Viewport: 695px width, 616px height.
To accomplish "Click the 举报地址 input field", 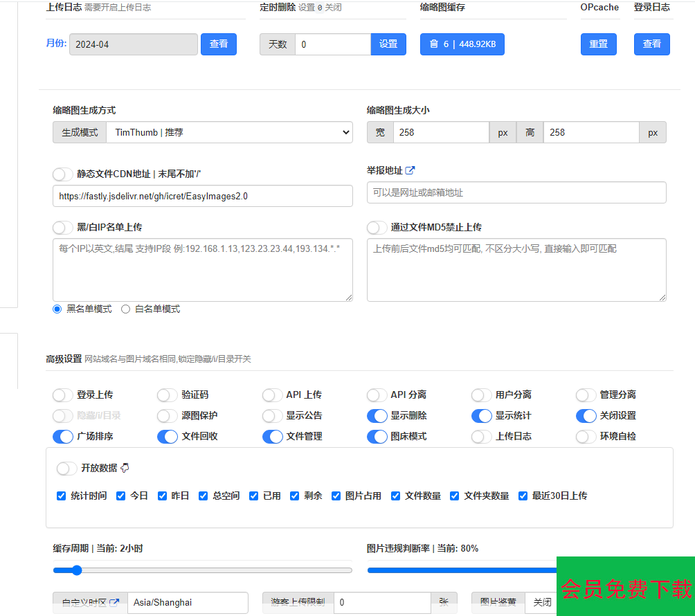I will [x=516, y=192].
